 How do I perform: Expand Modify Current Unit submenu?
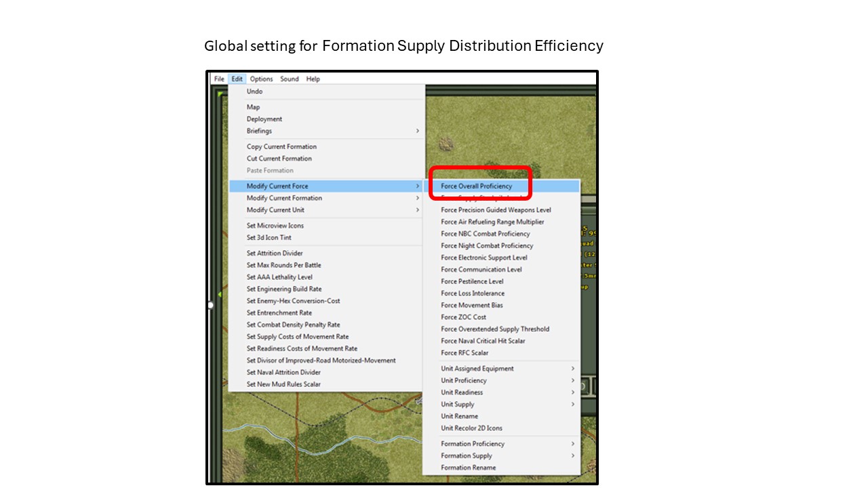pos(327,210)
